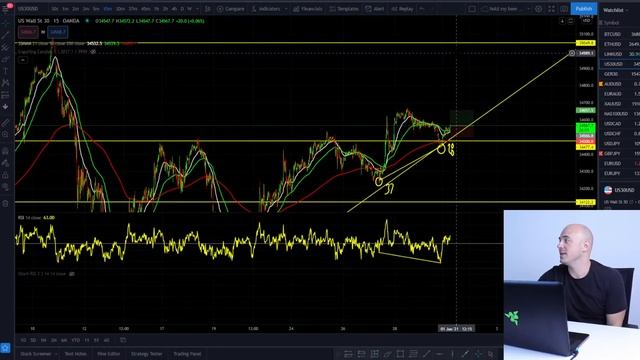Open the Indicators dialog
This screenshot has height=360, width=640.
[266, 9]
